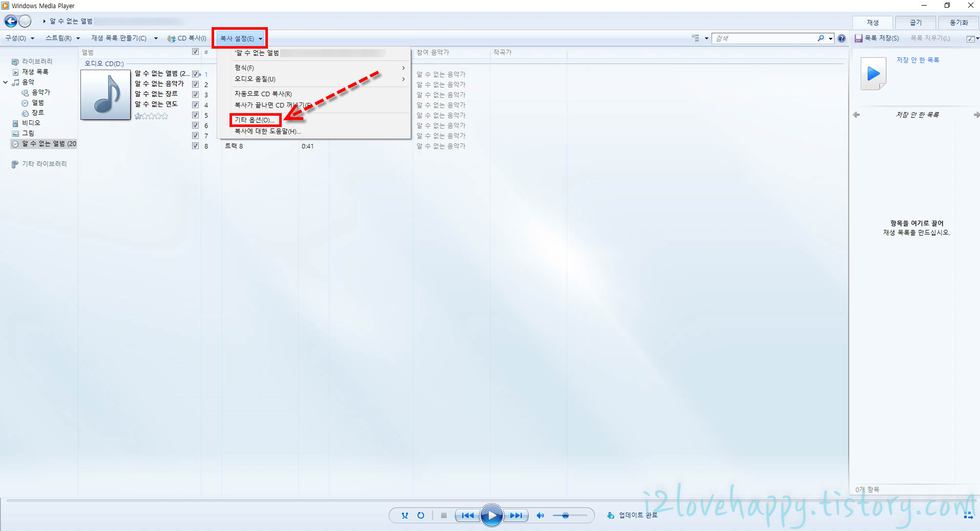Screen dimensions: 980x531
Task: Turn shuffle on in playback controls
Action: click(405, 516)
